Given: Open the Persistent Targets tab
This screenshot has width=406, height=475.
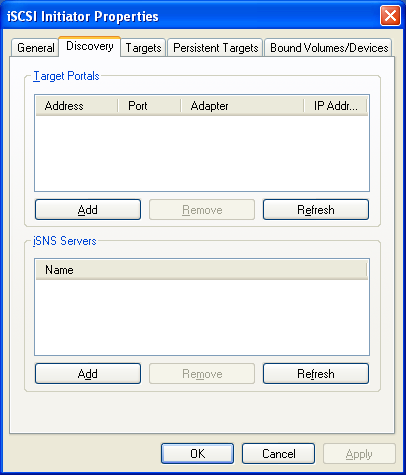Looking at the screenshot, I should [x=215, y=48].
